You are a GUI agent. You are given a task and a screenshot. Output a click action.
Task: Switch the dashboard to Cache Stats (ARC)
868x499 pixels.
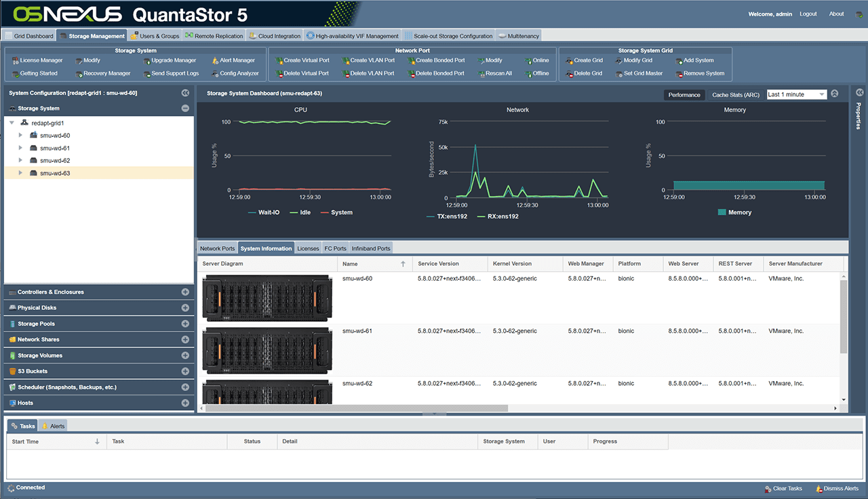click(x=736, y=95)
